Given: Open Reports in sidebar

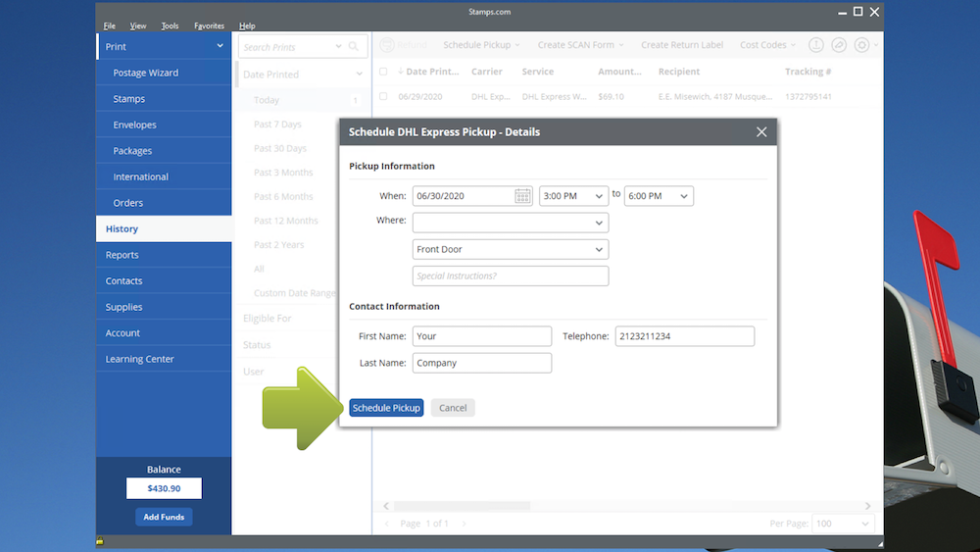Looking at the screenshot, I should (x=164, y=255).
